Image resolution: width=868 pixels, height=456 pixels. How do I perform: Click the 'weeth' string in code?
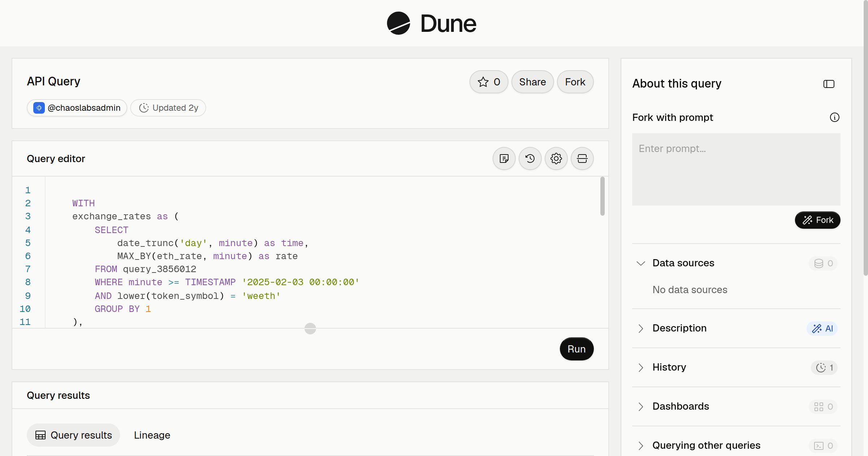(x=261, y=296)
